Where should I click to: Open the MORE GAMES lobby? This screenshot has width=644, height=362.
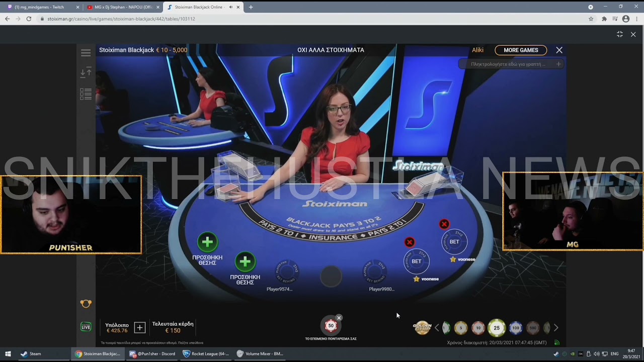click(x=521, y=50)
